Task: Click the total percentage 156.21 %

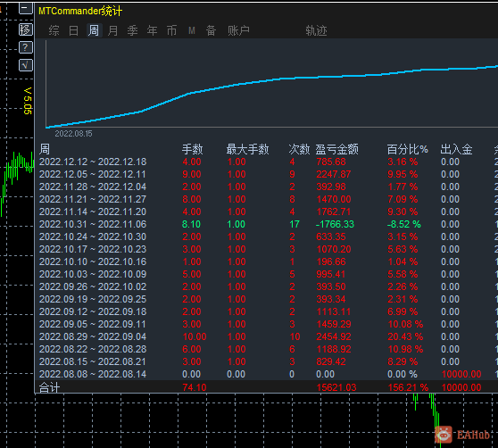Action: point(408,387)
